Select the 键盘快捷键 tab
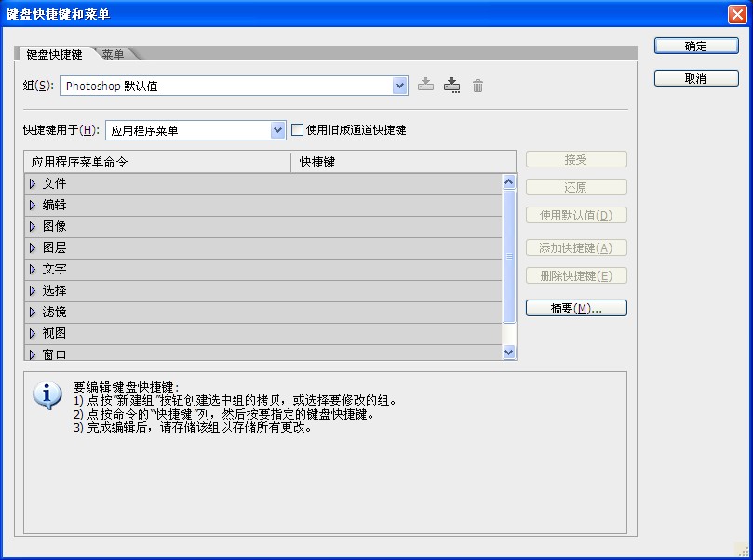This screenshot has height=560, width=753. 54,54
